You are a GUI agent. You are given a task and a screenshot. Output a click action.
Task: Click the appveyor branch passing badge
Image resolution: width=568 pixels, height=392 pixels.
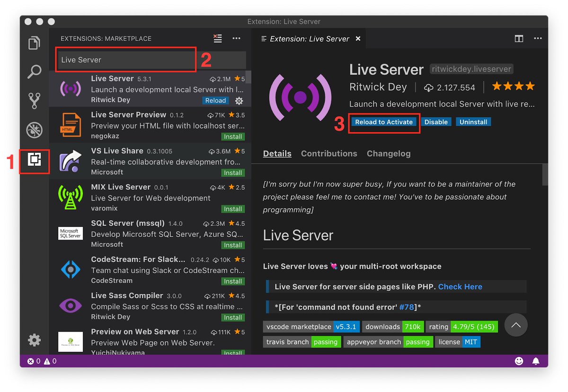pos(388,342)
